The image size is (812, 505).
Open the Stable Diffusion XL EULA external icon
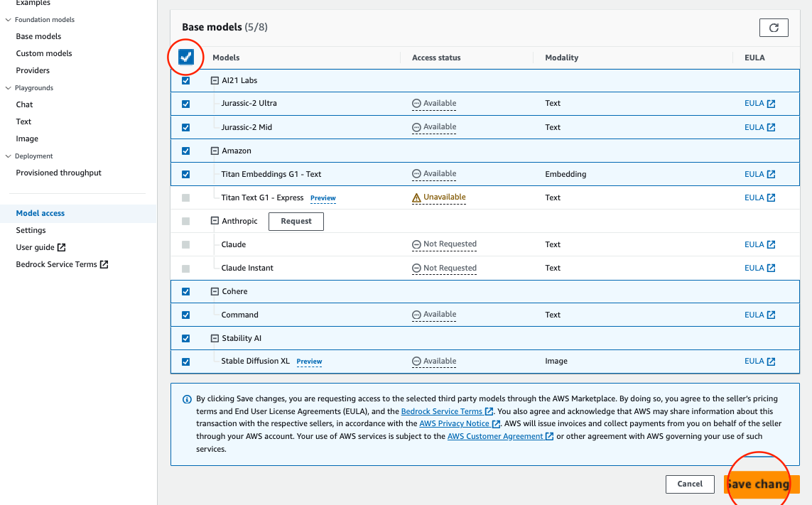click(x=771, y=362)
